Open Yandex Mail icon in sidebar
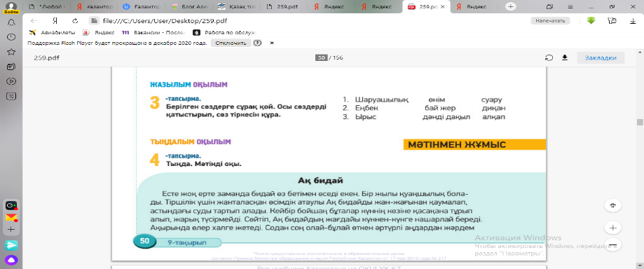This screenshot has width=644, height=269. [x=11, y=217]
